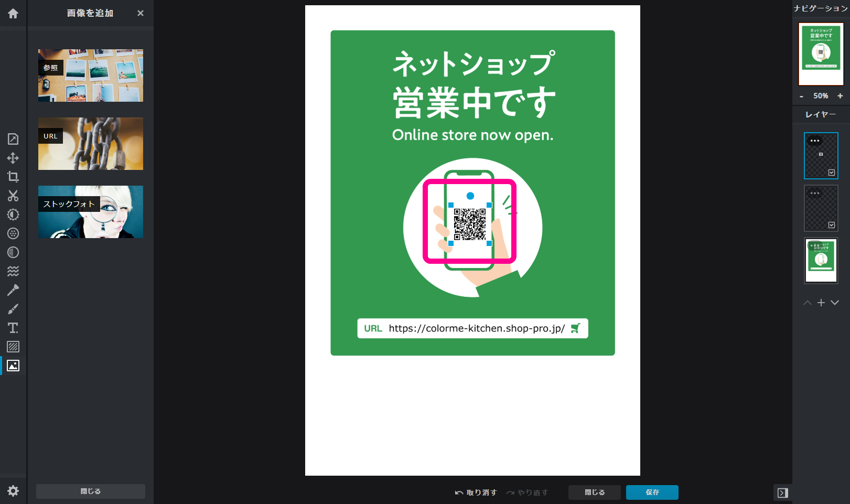Open the Adjust tool
Screen dimensions: 850x504
coord(13,215)
